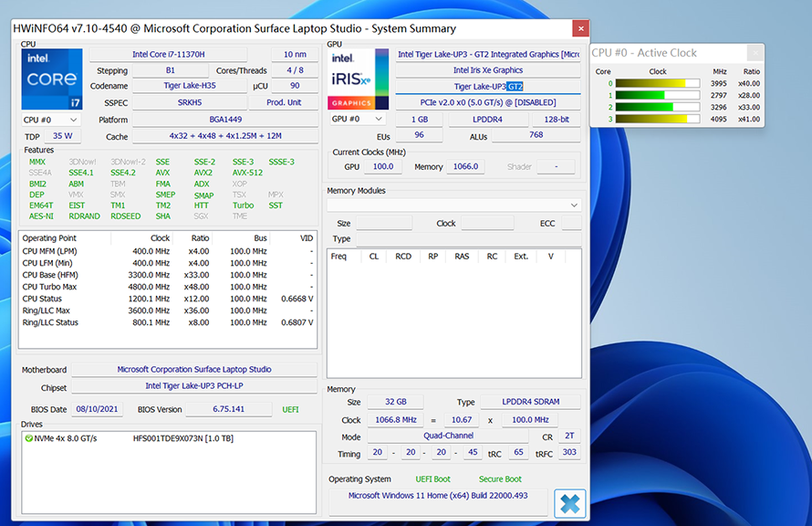This screenshot has width=812, height=526.
Task: Click the SSPEC value SRKH5
Action: coord(190,102)
